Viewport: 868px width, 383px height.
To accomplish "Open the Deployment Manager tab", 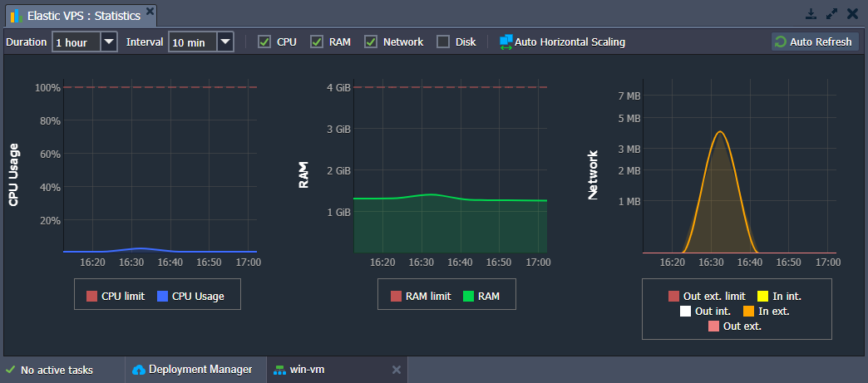I will click(195, 370).
